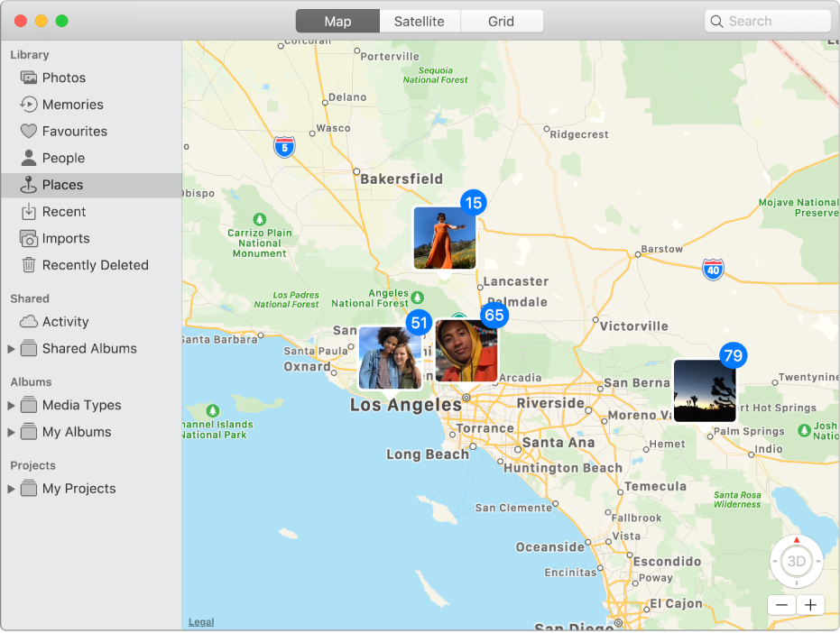840x633 pixels.
Task: Select the Favourites heart icon
Action: click(27, 131)
